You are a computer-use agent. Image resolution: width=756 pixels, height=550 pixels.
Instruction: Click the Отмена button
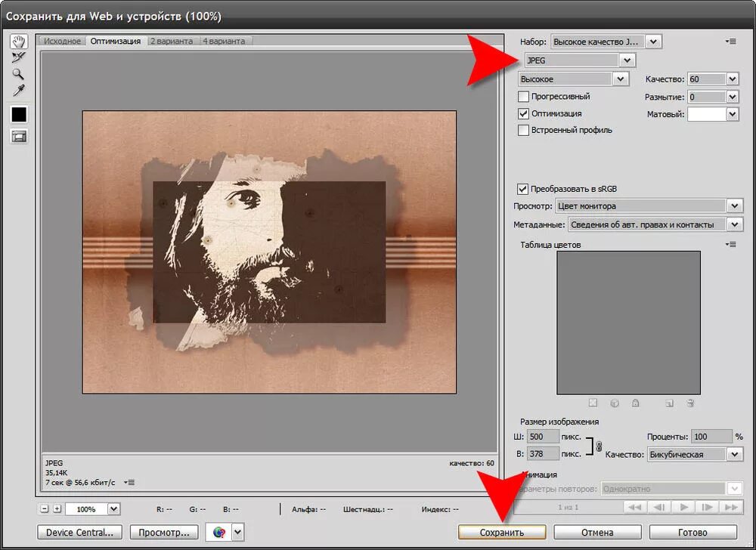(x=597, y=532)
